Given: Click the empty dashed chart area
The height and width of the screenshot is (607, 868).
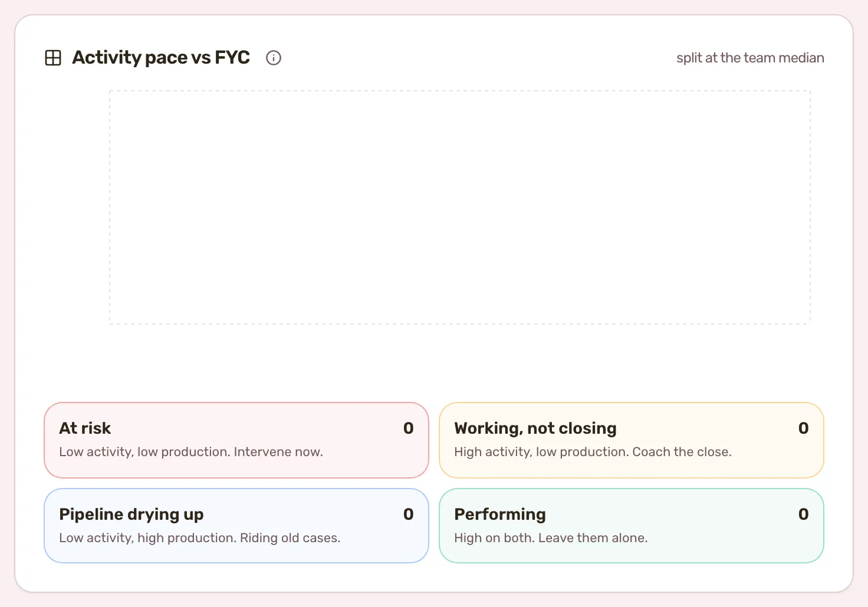Looking at the screenshot, I should pyautogui.click(x=460, y=207).
